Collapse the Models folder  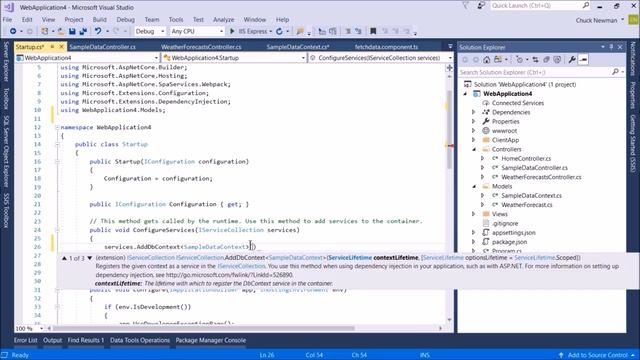point(474,186)
